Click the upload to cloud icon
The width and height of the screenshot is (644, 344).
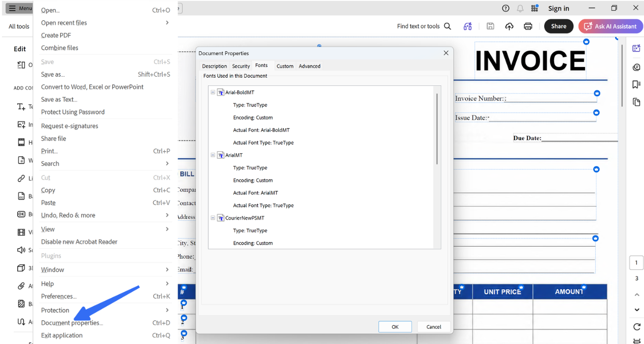pyautogui.click(x=509, y=26)
